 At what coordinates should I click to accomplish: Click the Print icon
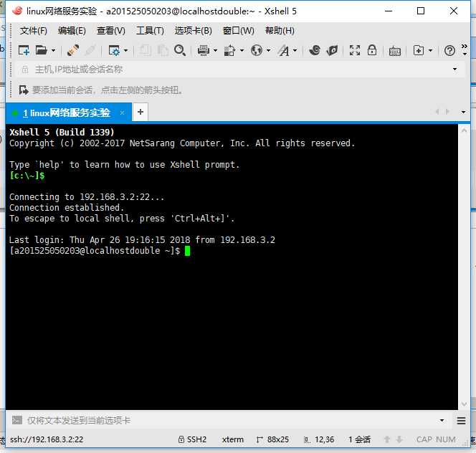point(204,50)
